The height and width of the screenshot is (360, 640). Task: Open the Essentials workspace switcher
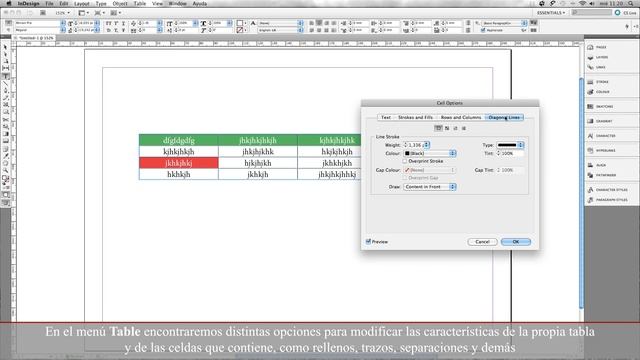pyautogui.click(x=551, y=13)
